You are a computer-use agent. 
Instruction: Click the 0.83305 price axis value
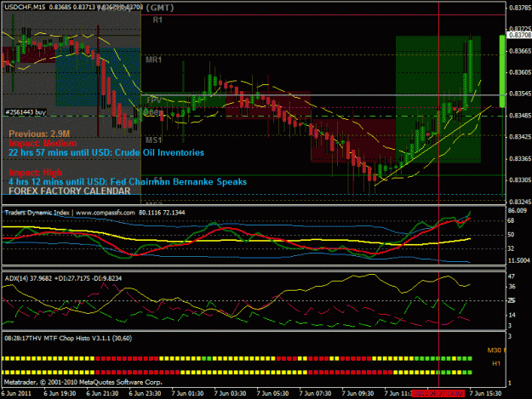(x=520, y=180)
